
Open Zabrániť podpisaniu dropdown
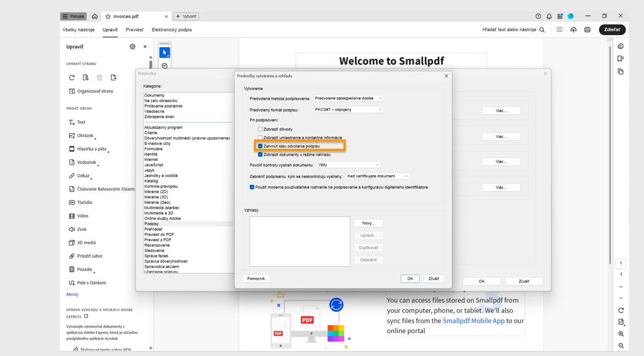[x=377, y=176]
